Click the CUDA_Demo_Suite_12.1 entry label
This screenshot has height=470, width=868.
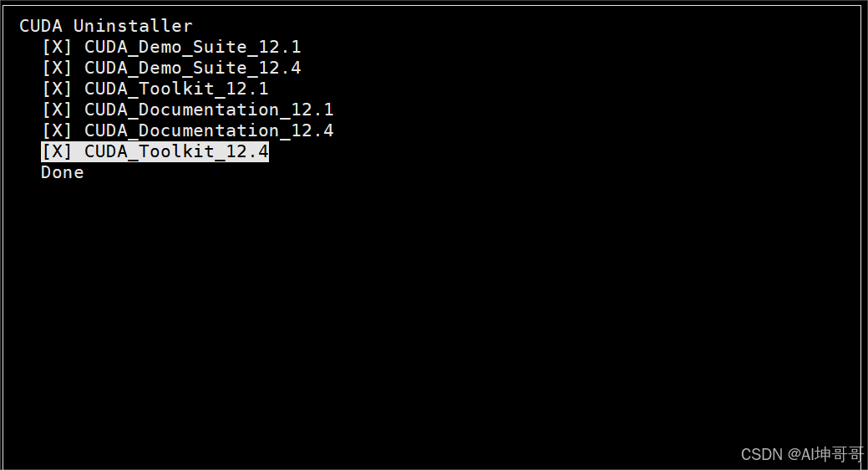click(193, 47)
